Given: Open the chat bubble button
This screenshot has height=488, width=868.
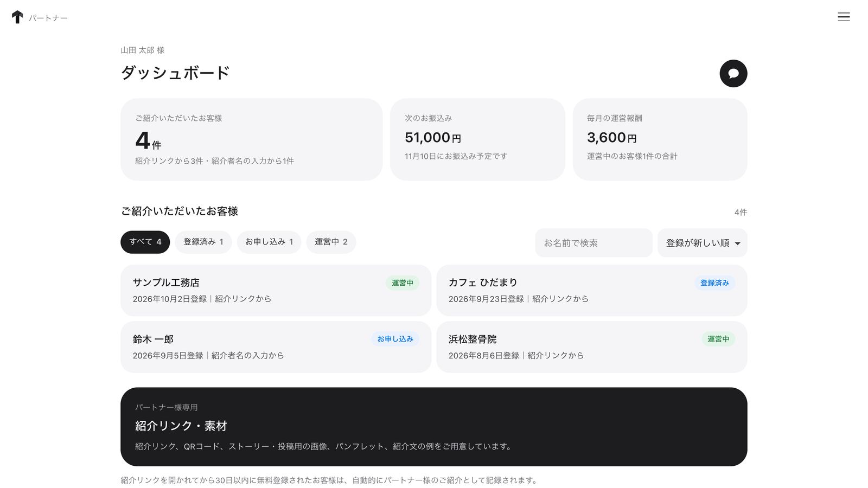Looking at the screenshot, I should point(733,74).
